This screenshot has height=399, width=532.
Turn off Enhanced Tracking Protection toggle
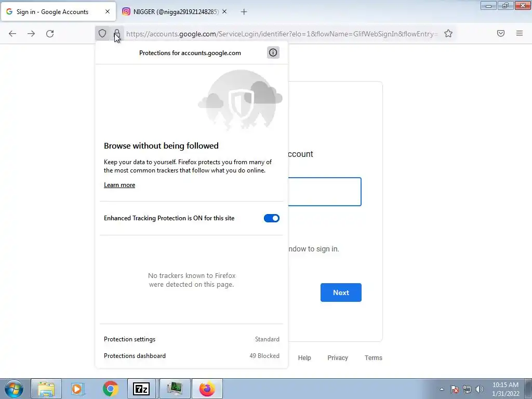coord(272,218)
